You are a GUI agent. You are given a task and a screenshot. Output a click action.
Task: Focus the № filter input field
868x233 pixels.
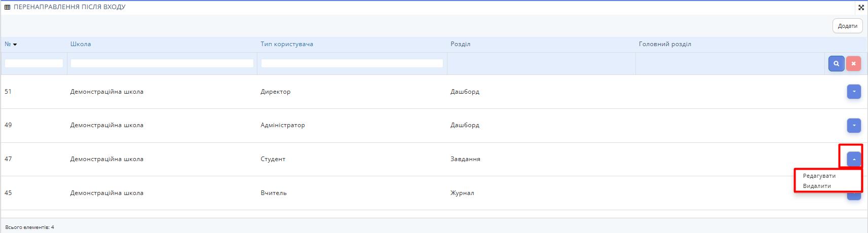pyautogui.click(x=34, y=63)
